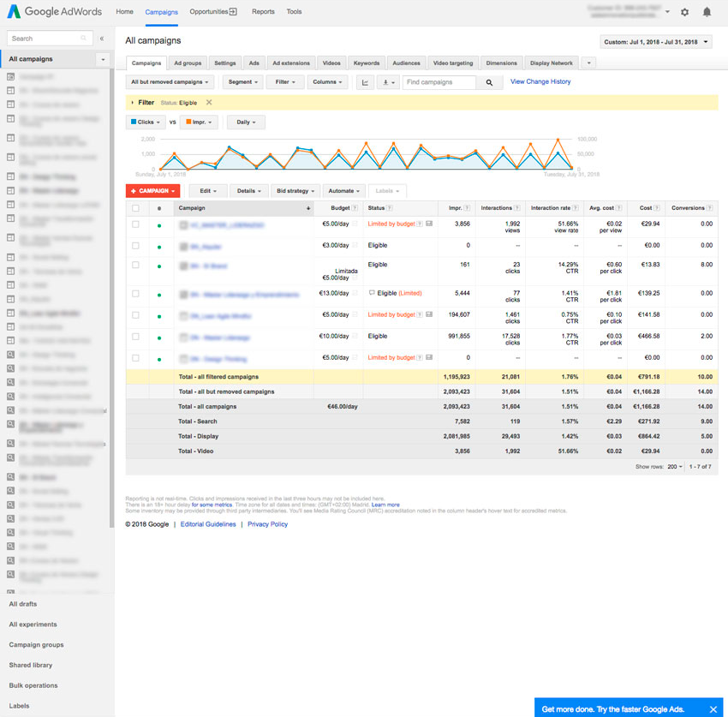Click the red + Campaign button
Screen dimensions: 728x717
(152, 191)
